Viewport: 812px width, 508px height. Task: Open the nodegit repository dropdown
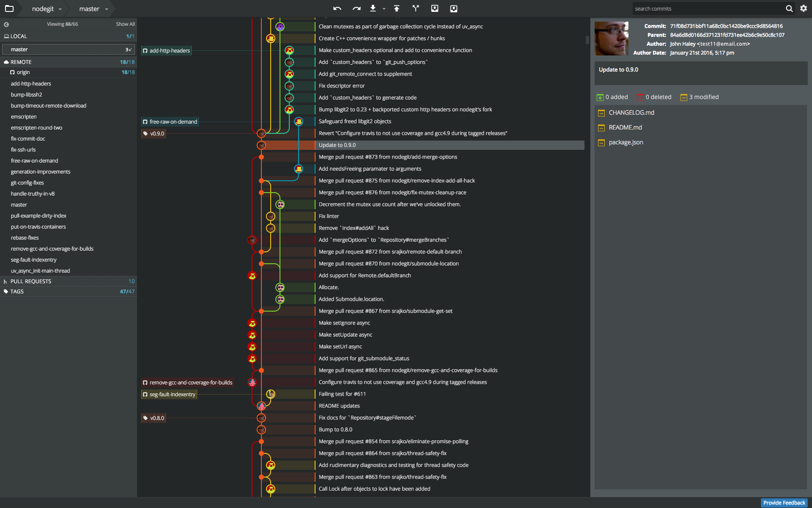[47, 9]
